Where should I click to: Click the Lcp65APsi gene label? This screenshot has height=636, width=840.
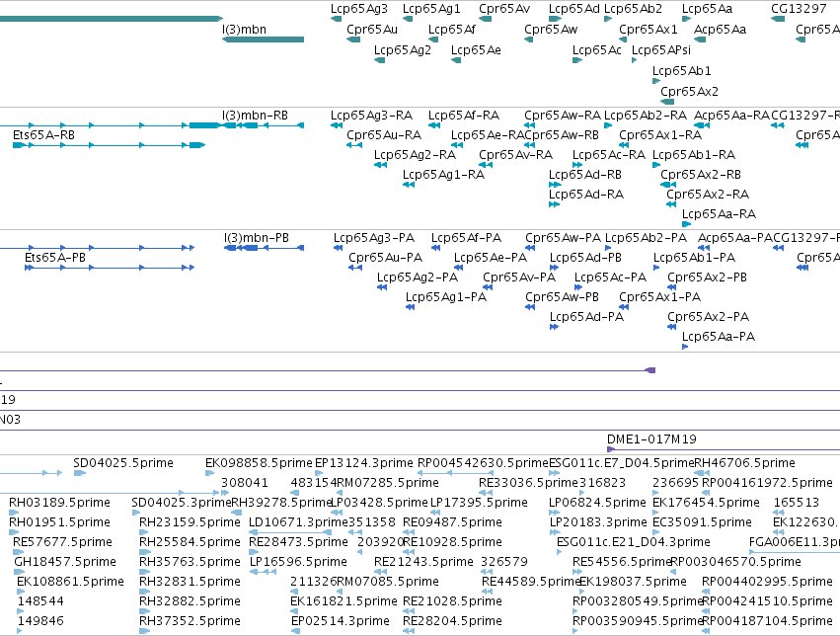pyautogui.click(x=661, y=49)
